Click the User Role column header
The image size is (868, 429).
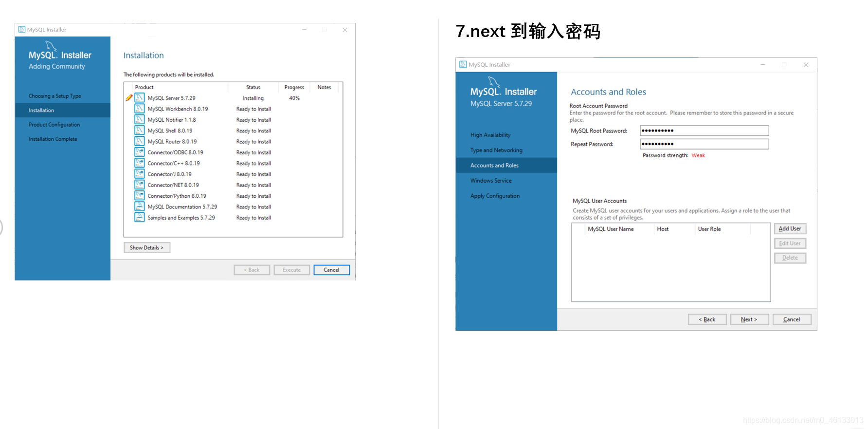(x=709, y=229)
